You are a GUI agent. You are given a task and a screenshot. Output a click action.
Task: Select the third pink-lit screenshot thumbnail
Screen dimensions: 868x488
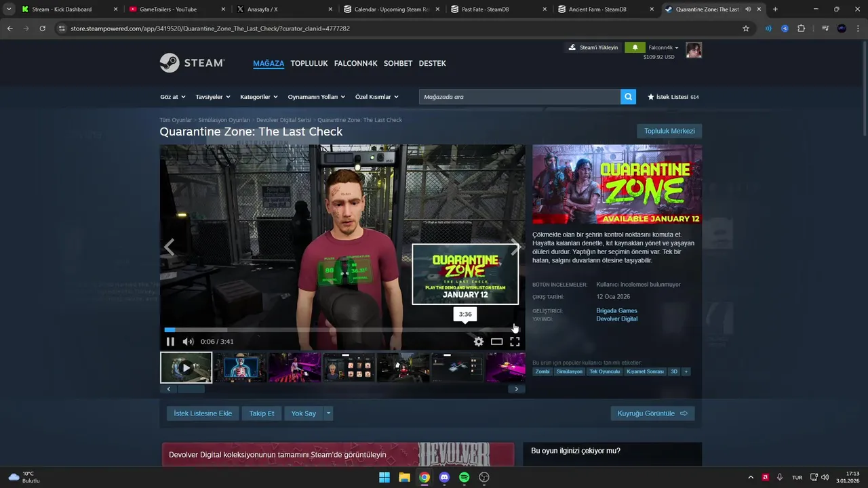294,367
